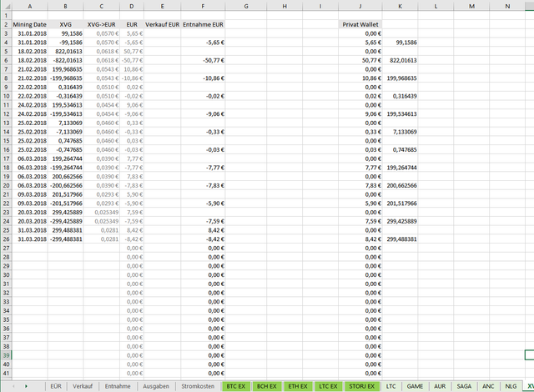The image size is (534, 392).
Task: Click the sheet tab scroll arrow
Action: tap(25, 386)
